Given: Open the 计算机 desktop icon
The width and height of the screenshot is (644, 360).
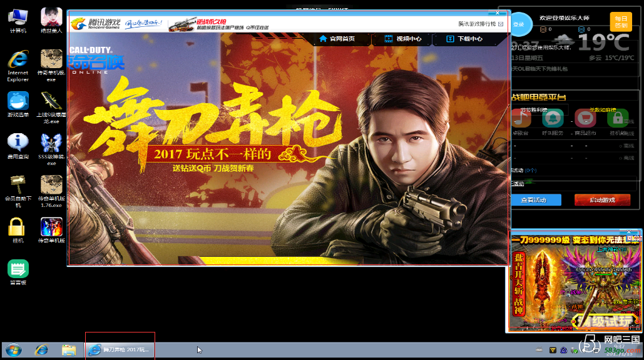Looking at the screenshot, I should coord(18,21).
